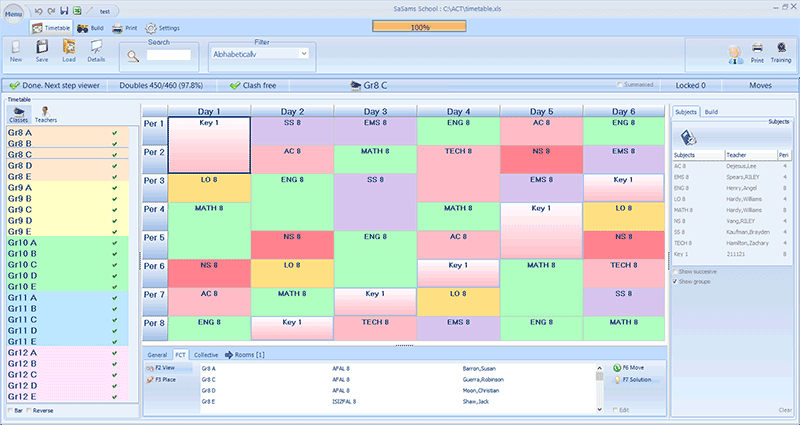This screenshot has height=425, width=800.
Task: Select the Key 1 block on Day 1
Action: tap(209, 145)
